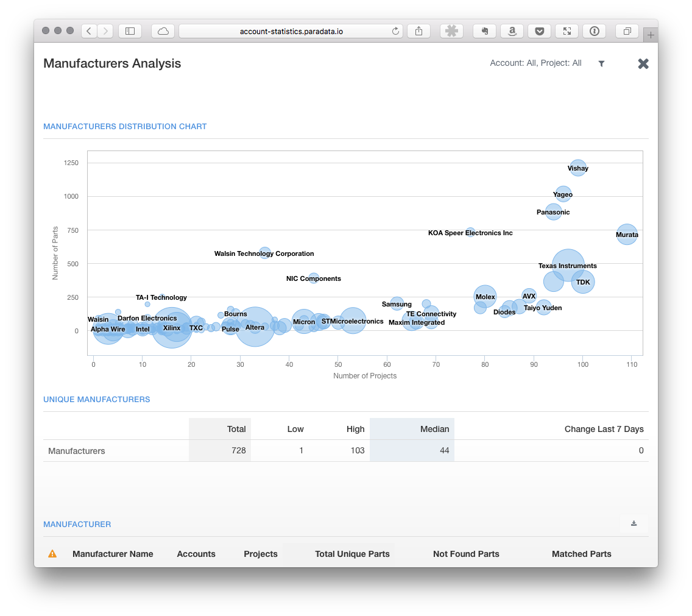The height and width of the screenshot is (616, 692).
Task: Download the Manufacturer table data
Action: [x=634, y=523]
